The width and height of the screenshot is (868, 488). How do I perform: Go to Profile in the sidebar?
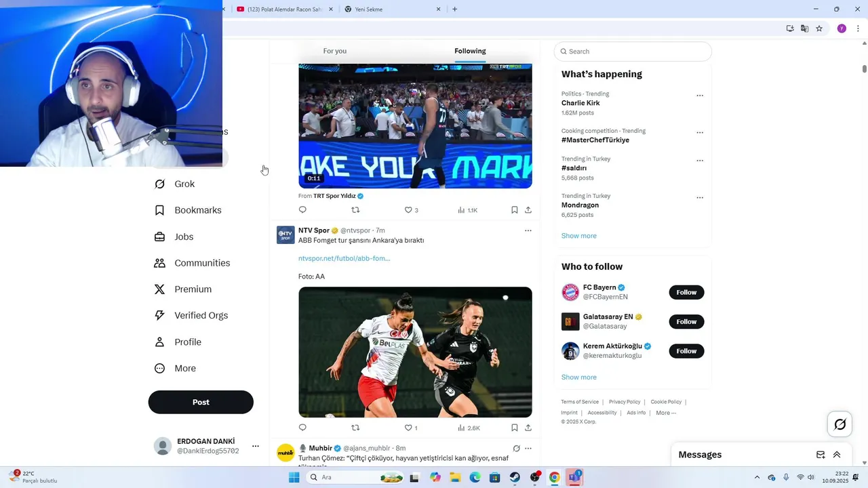(x=178, y=342)
